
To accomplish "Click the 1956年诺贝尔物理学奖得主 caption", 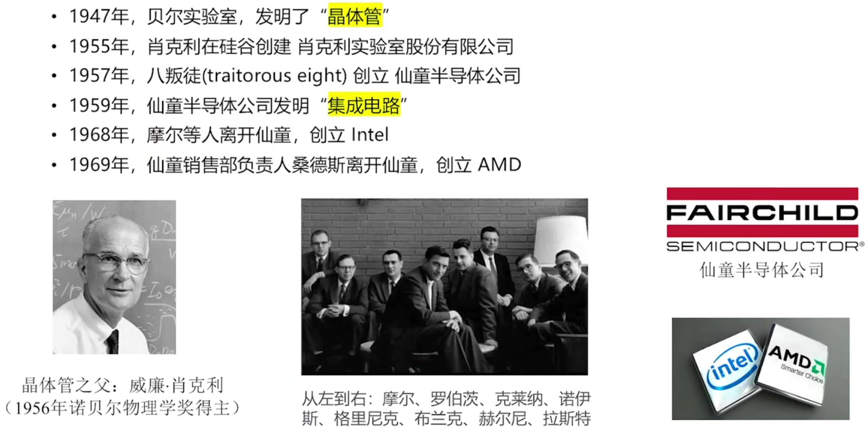I will [x=122, y=407].
